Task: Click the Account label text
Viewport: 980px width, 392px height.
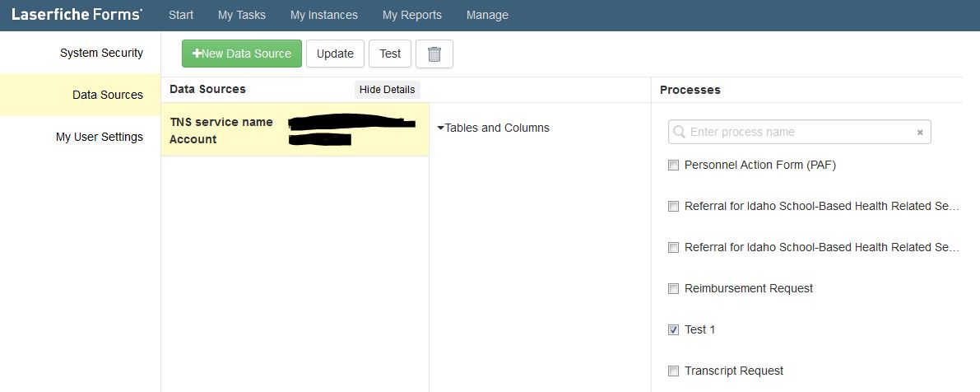Action: point(193,139)
